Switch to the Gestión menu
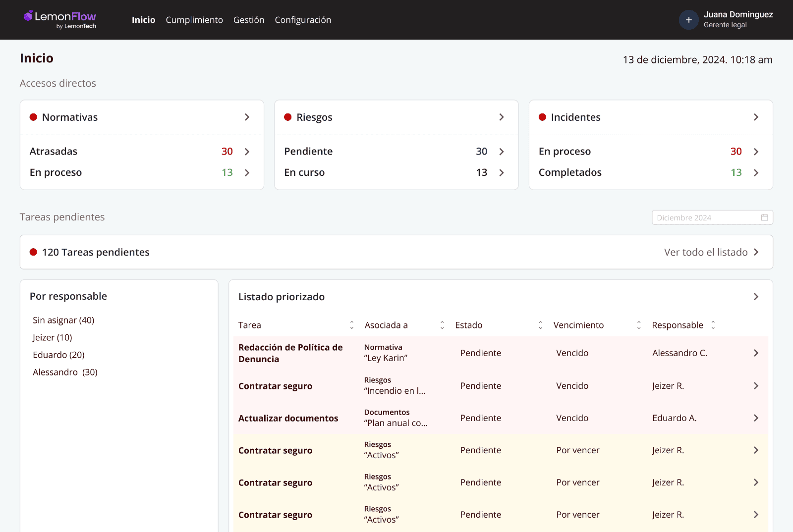The width and height of the screenshot is (793, 532). [x=249, y=20]
